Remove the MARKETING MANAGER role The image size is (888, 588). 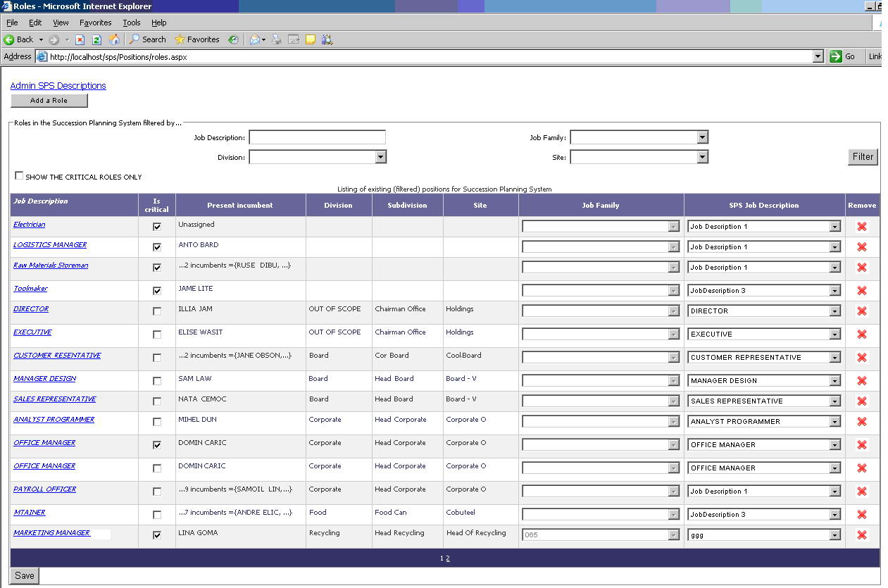pos(862,534)
